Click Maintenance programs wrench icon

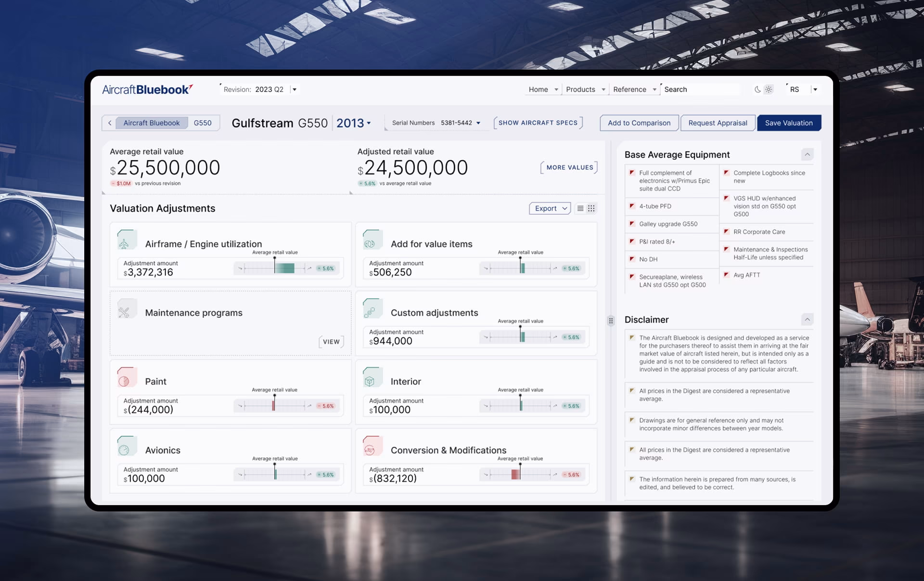(127, 308)
